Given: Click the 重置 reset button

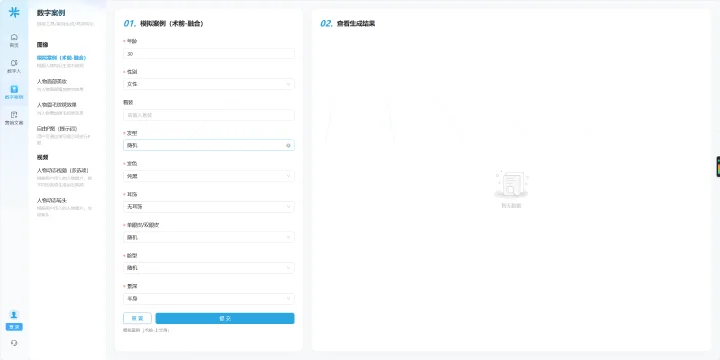Looking at the screenshot, I should tap(137, 319).
